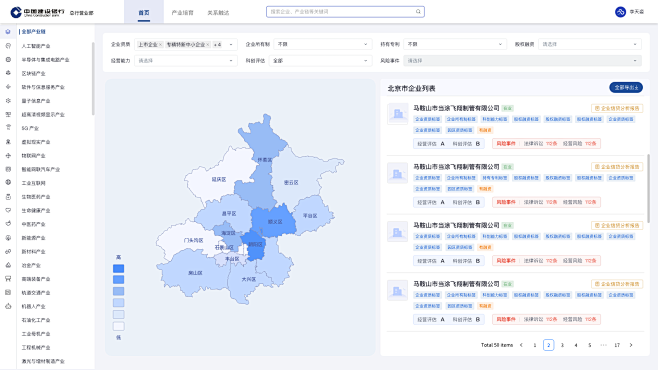Click the 虚拟现实产业 sidebar icon
This screenshot has width=658, height=370.
coord(8,142)
